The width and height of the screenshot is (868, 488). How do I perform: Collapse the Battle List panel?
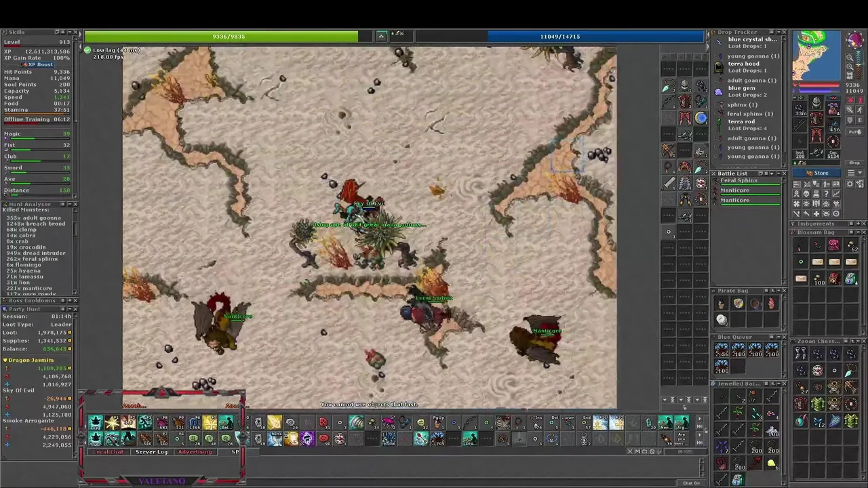pyautogui.click(x=778, y=174)
